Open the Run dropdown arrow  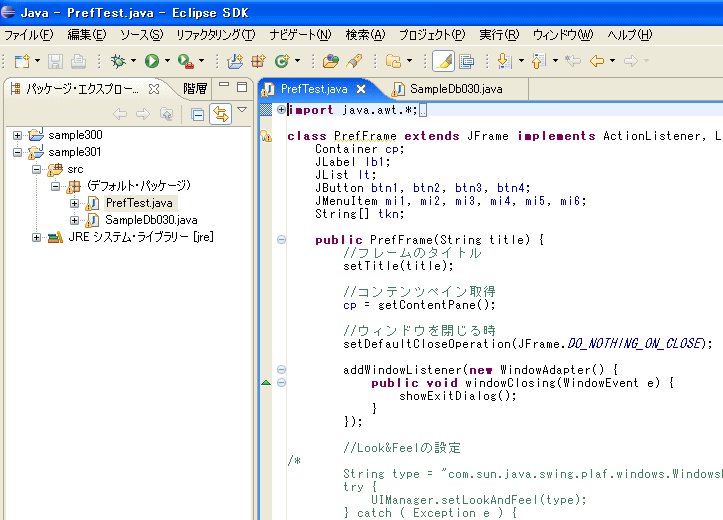coord(167,60)
